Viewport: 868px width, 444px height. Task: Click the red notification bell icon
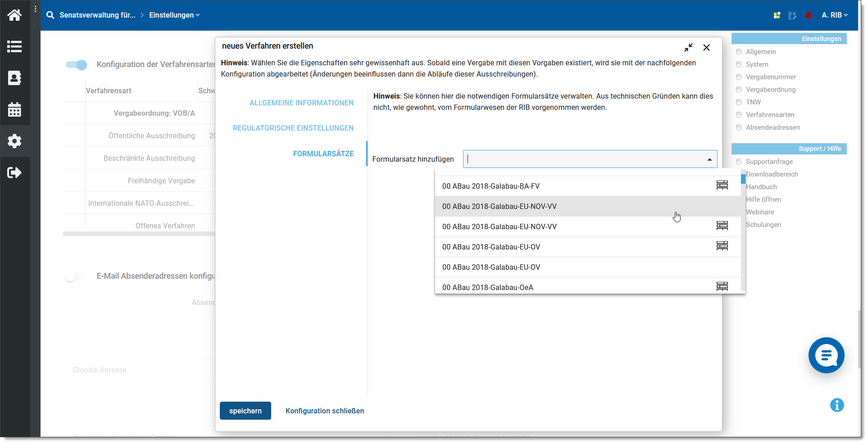click(x=808, y=15)
